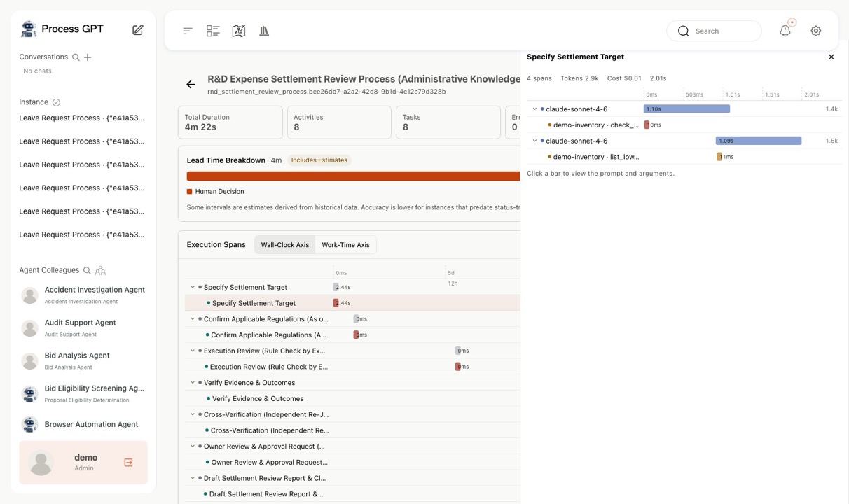This screenshot has width=849, height=504.
Task: Search conversations with the magnifier icon
Action: pyautogui.click(x=76, y=57)
